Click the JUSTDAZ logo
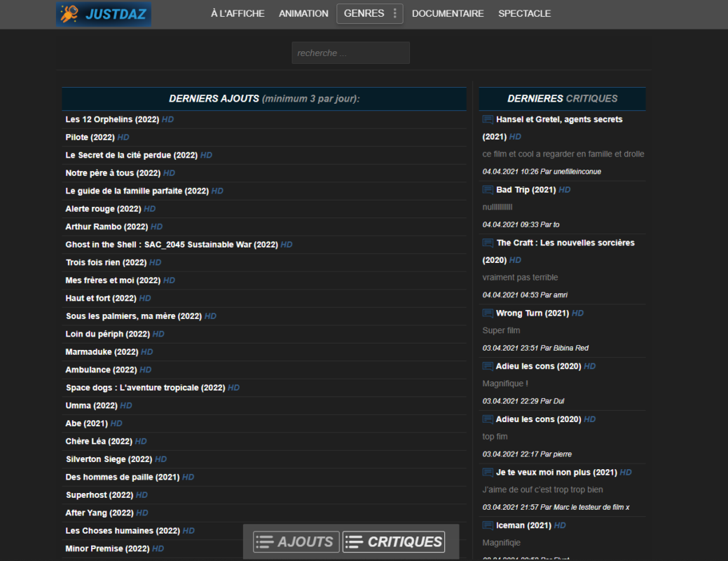This screenshot has width=728, height=561. [x=104, y=14]
